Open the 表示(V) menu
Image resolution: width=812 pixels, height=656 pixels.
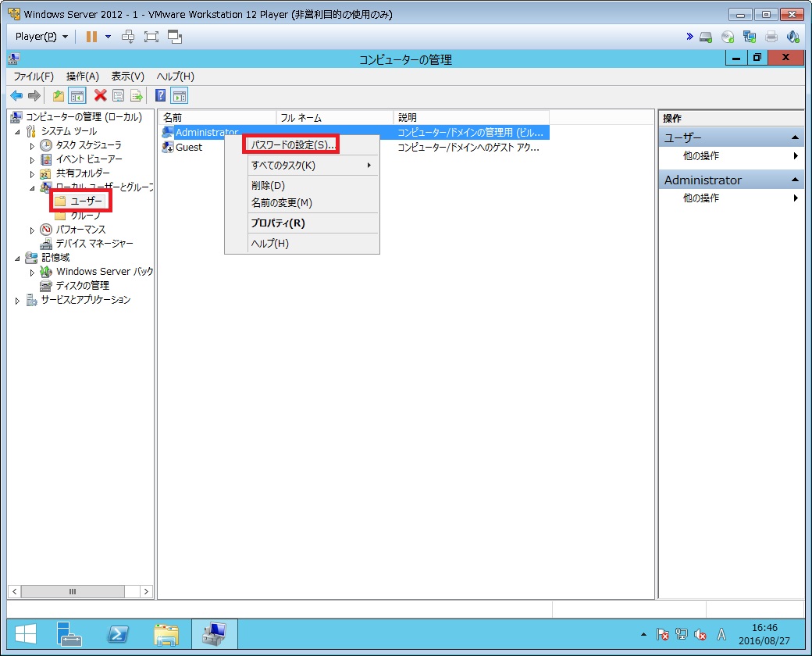click(128, 77)
